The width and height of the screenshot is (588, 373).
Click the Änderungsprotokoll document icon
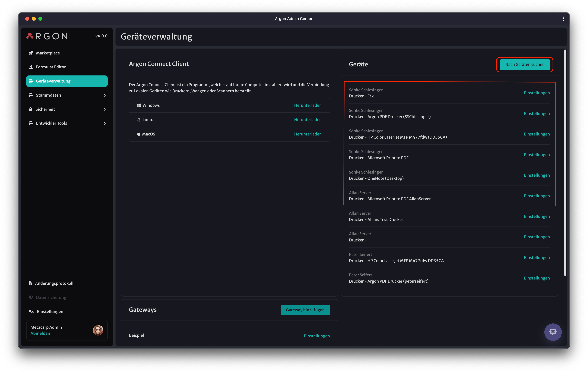[x=30, y=283]
